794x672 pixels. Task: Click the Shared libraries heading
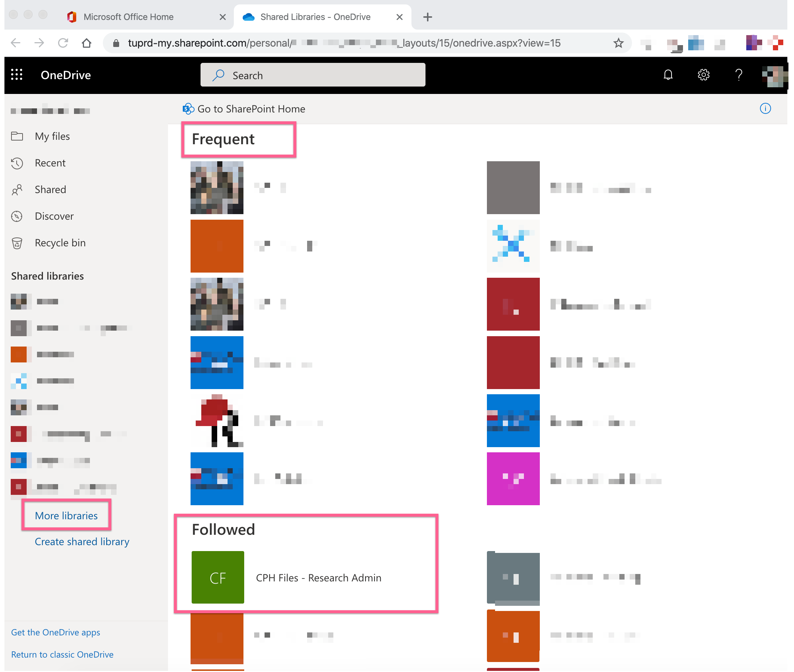47,276
